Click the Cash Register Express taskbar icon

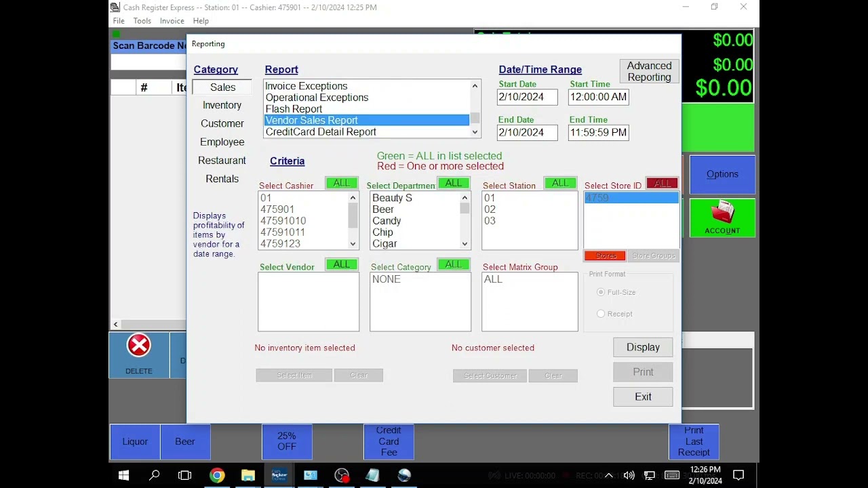pos(279,475)
